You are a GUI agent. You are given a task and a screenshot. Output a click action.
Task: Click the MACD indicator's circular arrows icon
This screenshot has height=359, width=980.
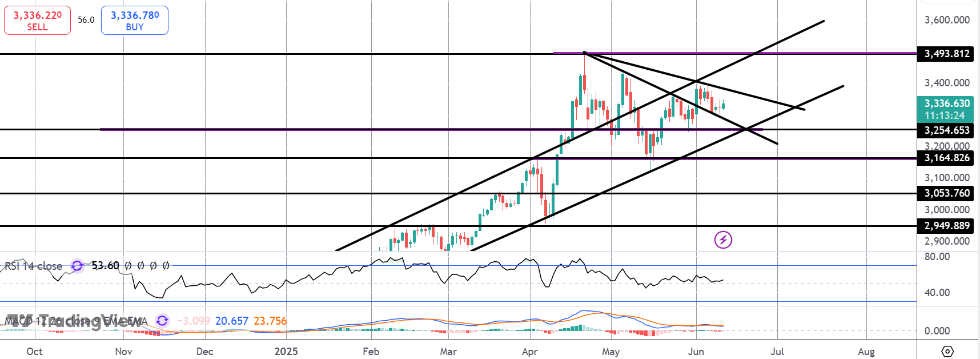coord(162,321)
